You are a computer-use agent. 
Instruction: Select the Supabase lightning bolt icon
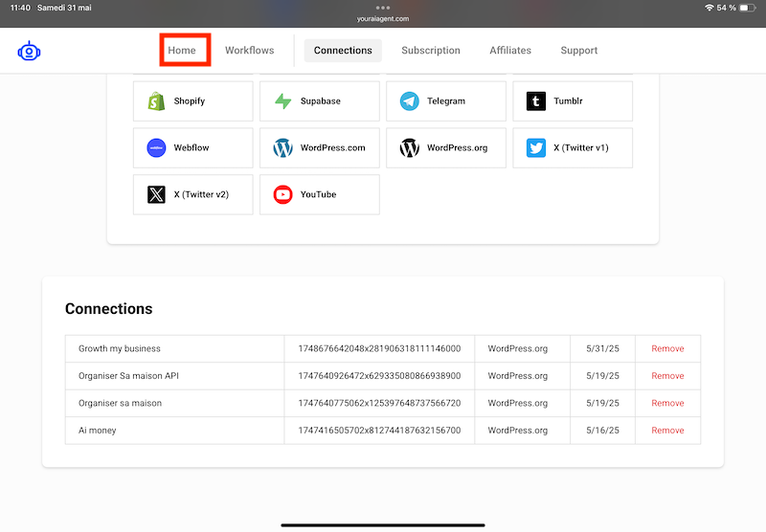(282, 101)
